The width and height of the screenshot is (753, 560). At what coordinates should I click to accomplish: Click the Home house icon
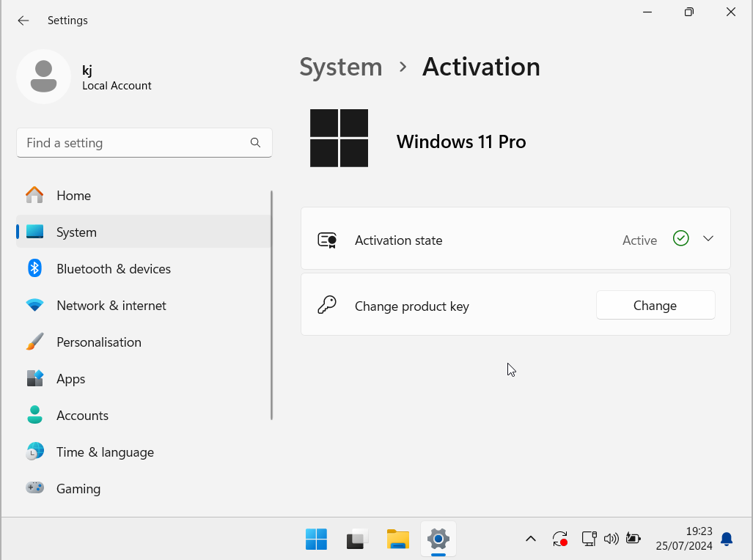tap(34, 195)
